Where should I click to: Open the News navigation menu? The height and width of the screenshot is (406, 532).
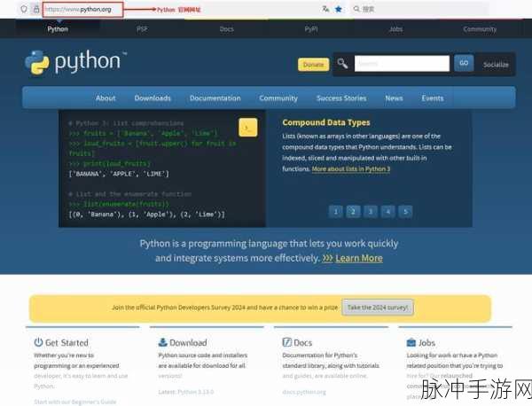394,98
